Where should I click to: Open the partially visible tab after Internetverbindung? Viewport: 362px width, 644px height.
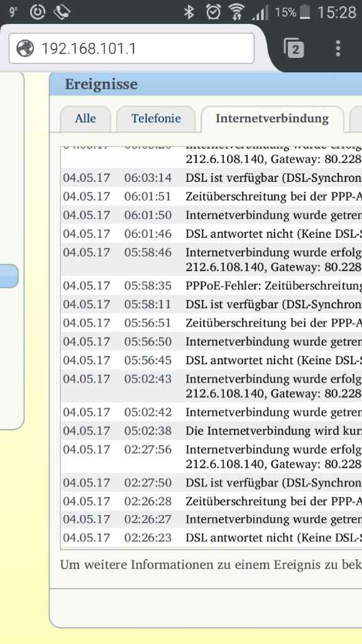(x=356, y=119)
